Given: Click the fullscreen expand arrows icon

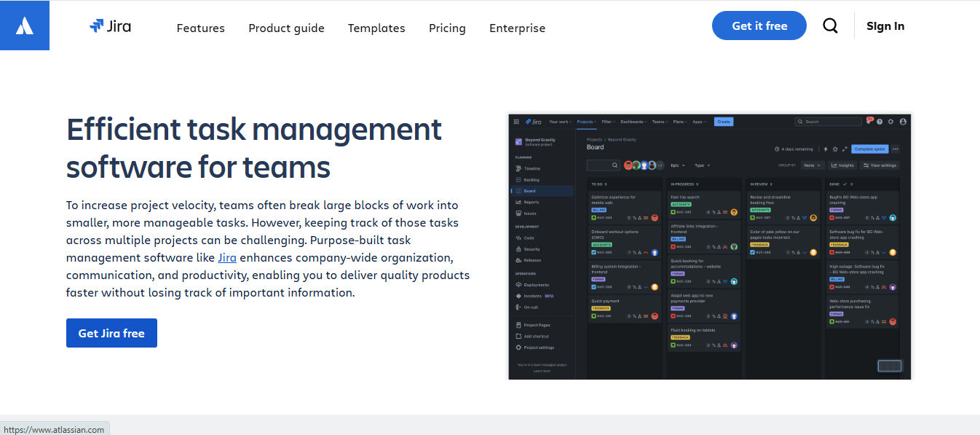Looking at the screenshot, I should point(845,149).
